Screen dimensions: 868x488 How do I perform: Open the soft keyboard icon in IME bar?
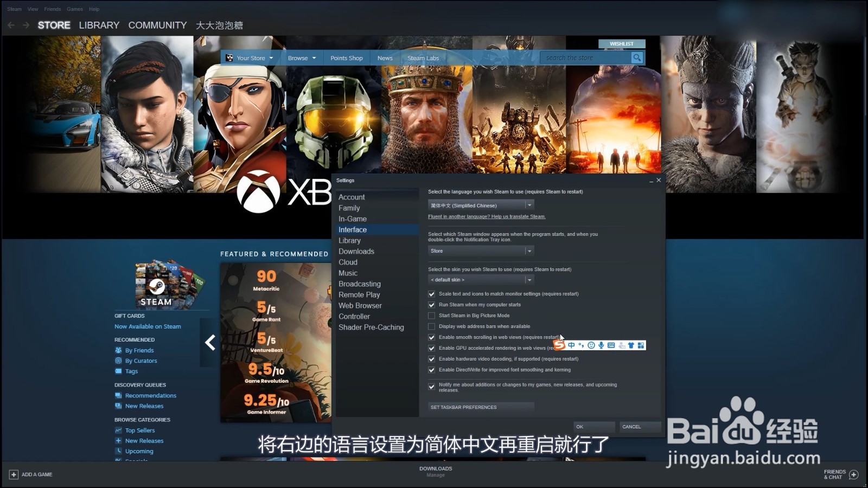(x=611, y=345)
